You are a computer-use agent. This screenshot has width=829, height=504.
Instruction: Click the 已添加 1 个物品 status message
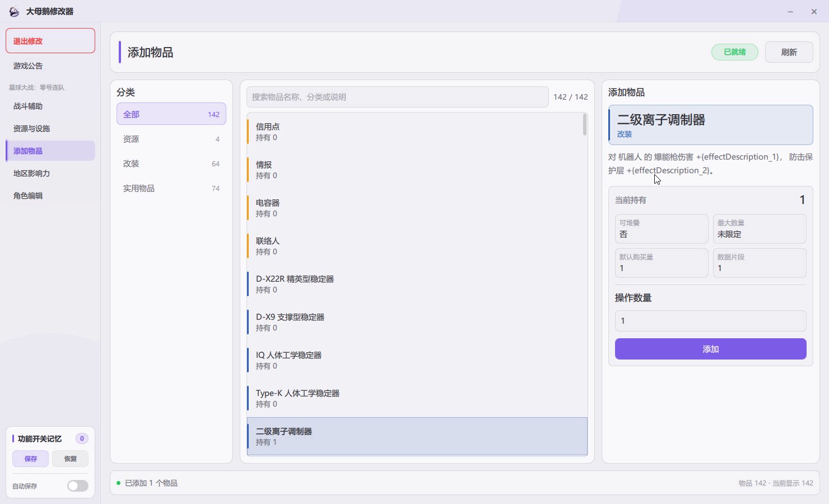pos(151,483)
